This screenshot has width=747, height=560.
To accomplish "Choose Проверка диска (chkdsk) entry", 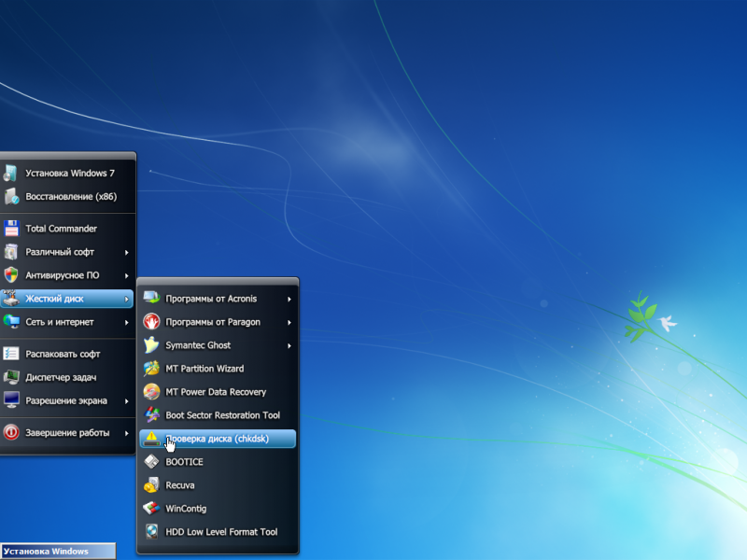I will pyautogui.click(x=218, y=439).
